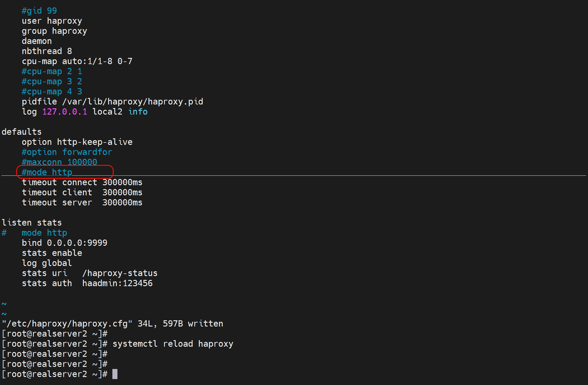Click the '#option forwardfor' commented line
Image resolution: width=588 pixels, height=385 pixels.
pos(67,152)
